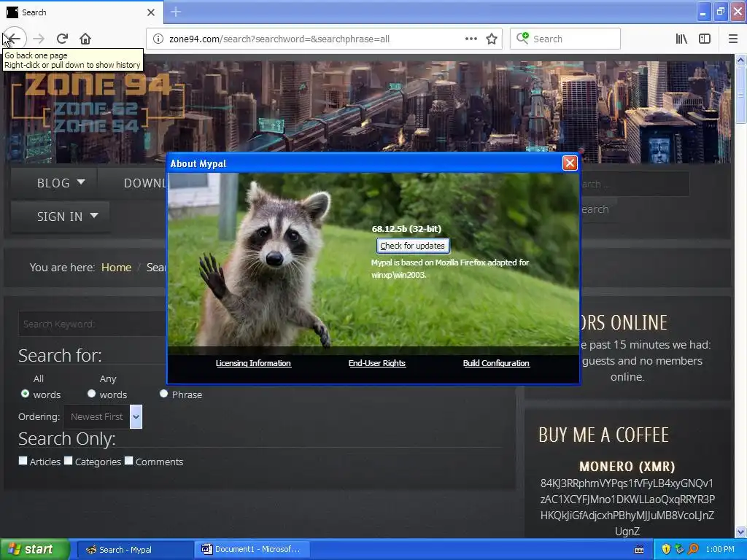Click the orange magnifier tray icon
This screenshot has width=747, height=560.
[693, 550]
